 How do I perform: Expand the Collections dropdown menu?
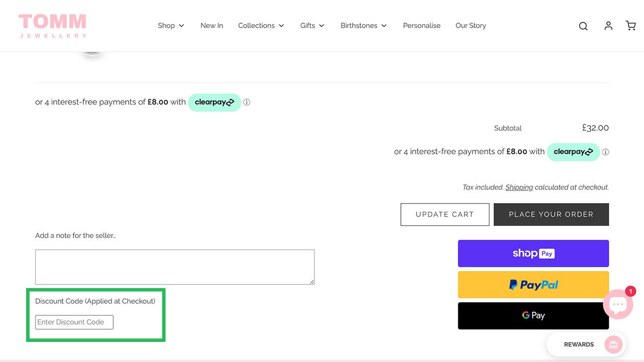point(261,26)
